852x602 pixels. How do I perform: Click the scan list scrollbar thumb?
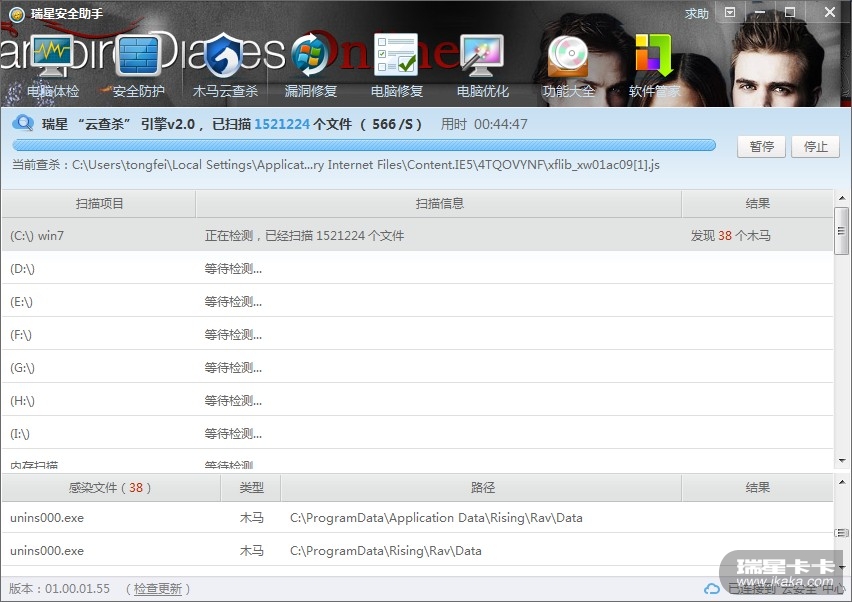[841, 230]
